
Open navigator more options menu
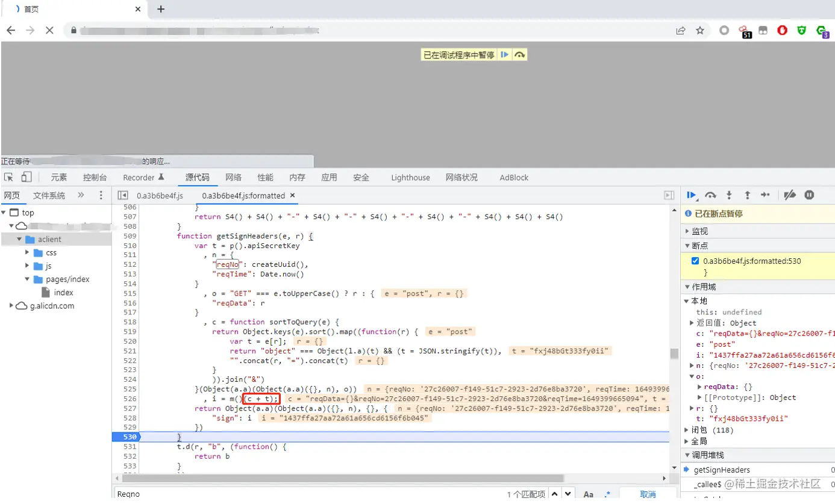coord(101,195)
